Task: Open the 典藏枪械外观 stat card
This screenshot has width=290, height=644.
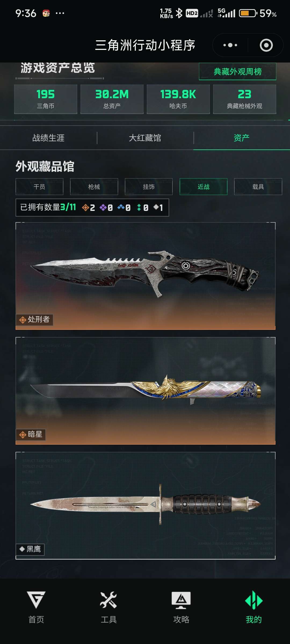Action: (245, 99)
